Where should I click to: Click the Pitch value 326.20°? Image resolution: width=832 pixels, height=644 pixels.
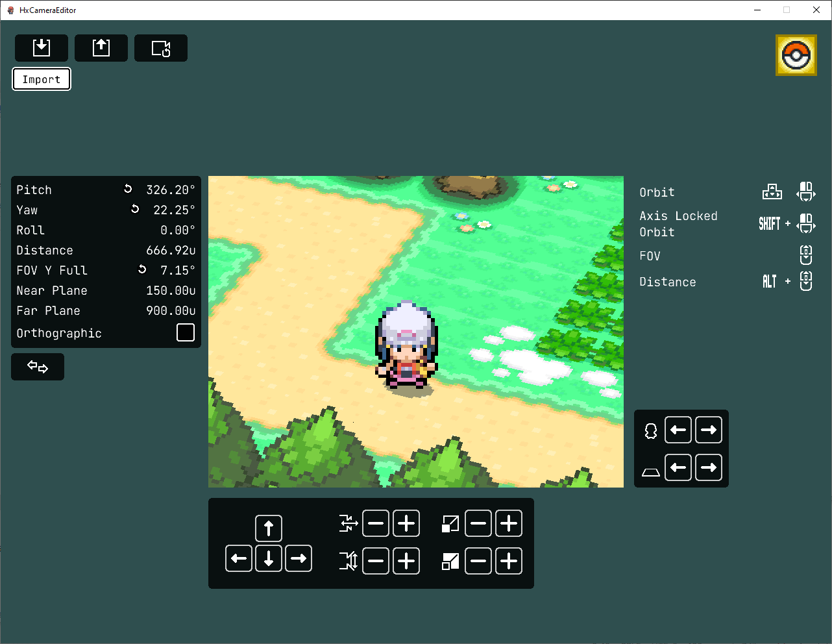click(171, 190)
